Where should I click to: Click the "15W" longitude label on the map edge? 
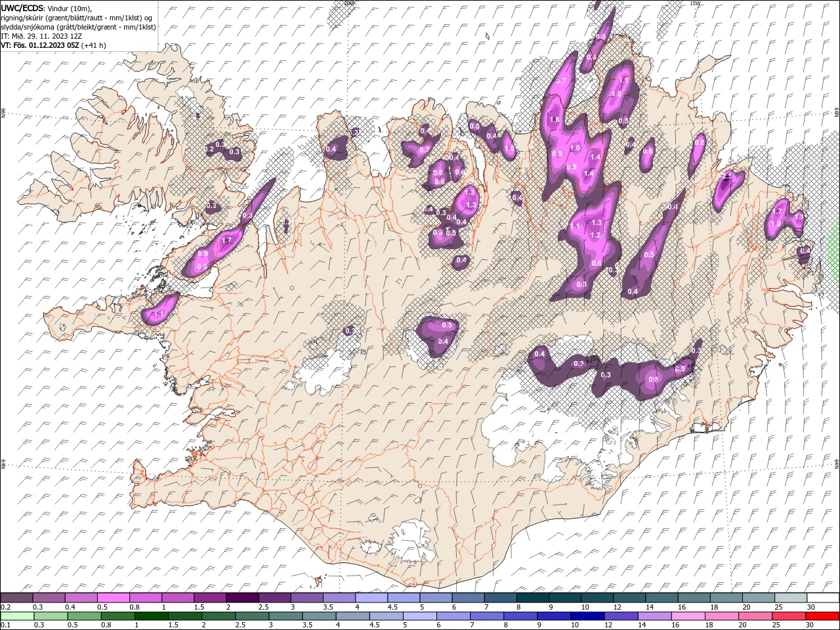[695, 3]
